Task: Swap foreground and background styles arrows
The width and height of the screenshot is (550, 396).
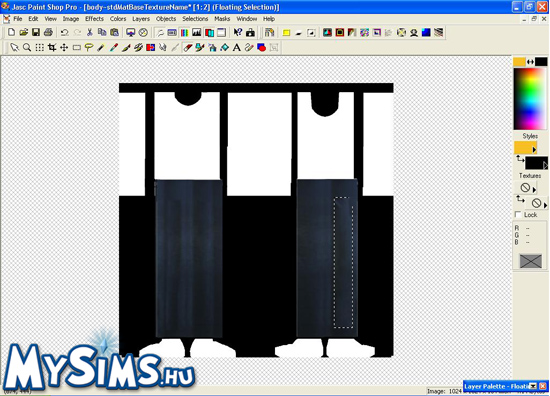Action: click(520, 160)
